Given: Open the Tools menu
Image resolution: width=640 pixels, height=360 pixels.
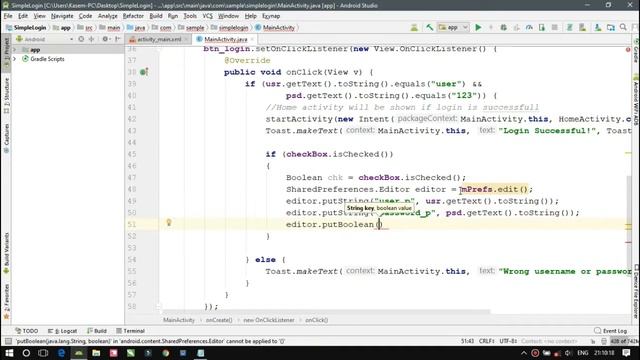Looking at the screenshot, I should pos(190,16).
